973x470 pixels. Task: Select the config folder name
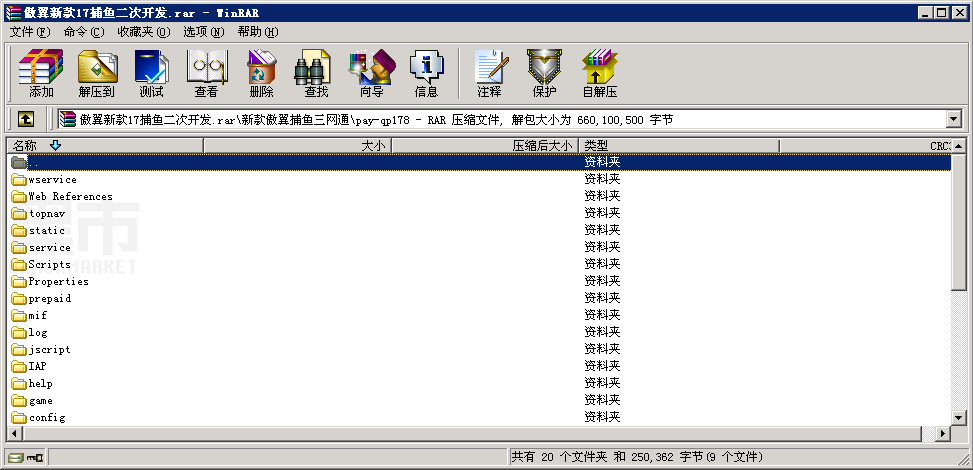tap(47, 417)
